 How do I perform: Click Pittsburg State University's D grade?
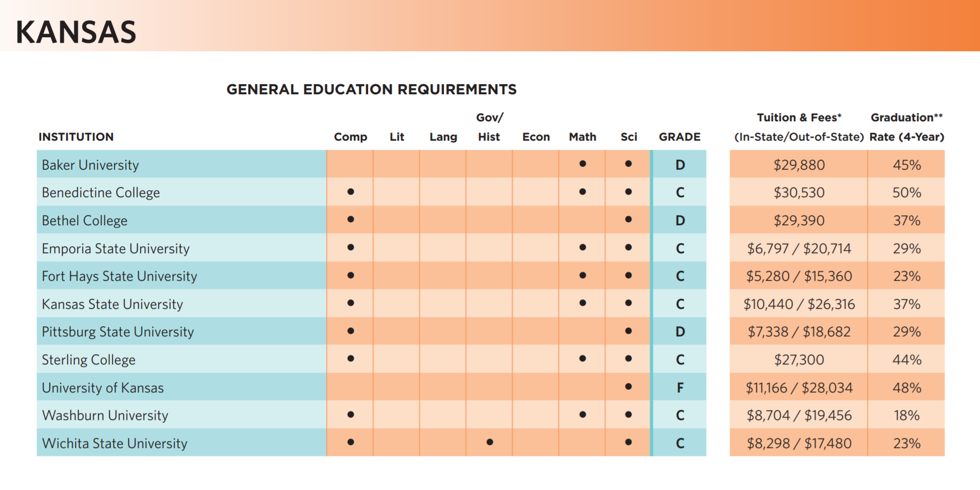click(680, 331)
